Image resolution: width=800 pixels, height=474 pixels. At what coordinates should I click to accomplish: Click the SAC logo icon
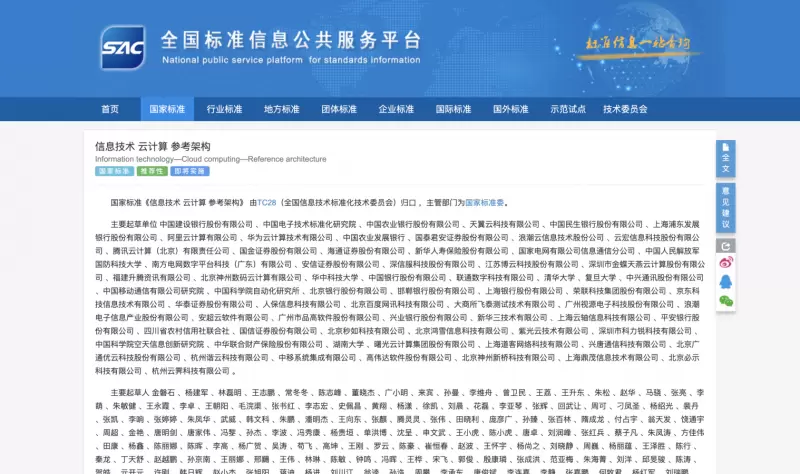(x=123, y=46)
